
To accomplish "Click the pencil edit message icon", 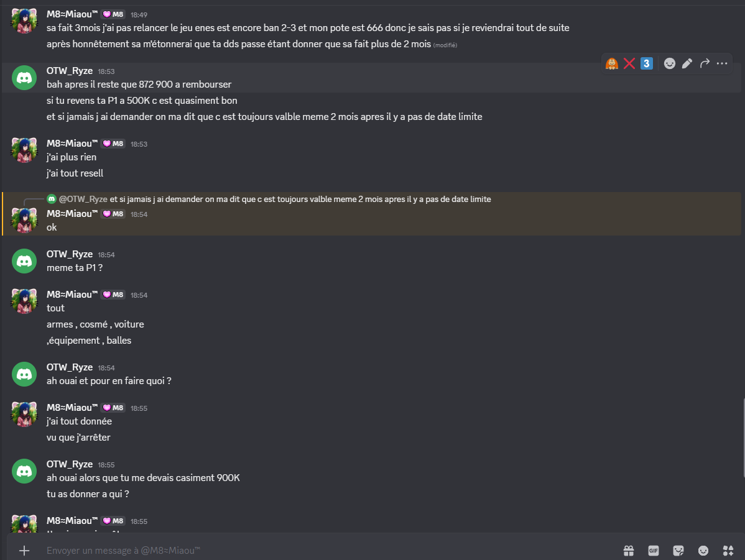I will click(x=687, y=63).
